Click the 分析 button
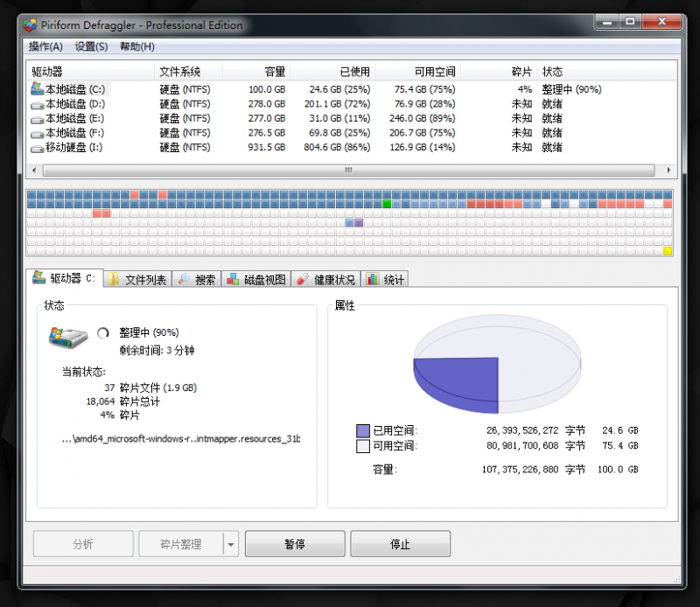This screenshot has height=607, width=700. click(x=83, y=544)
